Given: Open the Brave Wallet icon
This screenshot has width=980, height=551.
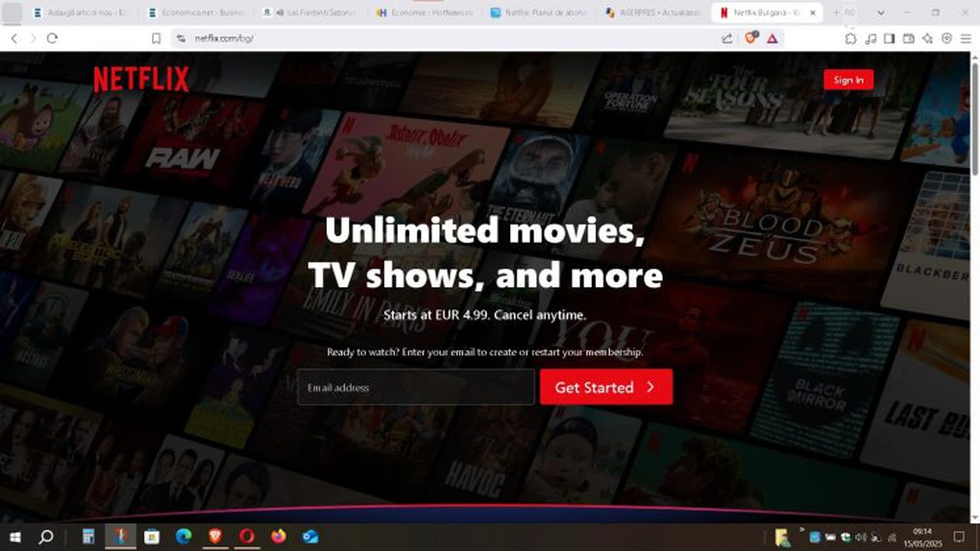Looking at the screenshot, I should (908, 38).
